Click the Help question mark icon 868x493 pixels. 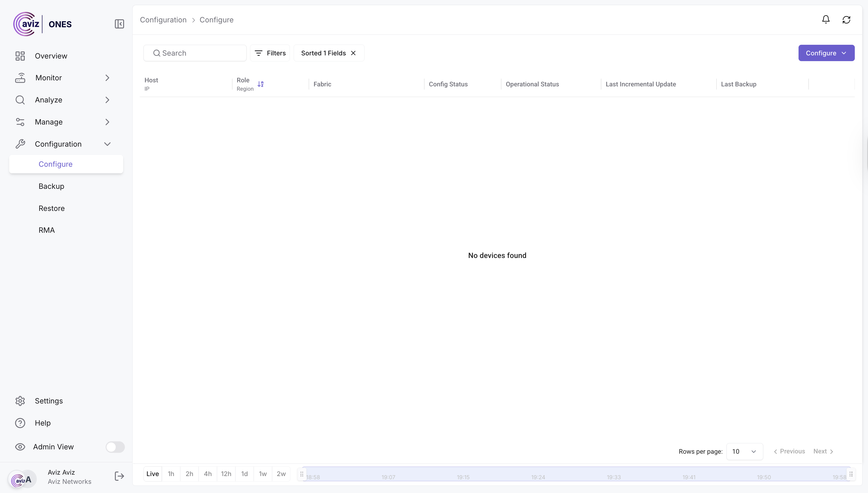(20, 423)
